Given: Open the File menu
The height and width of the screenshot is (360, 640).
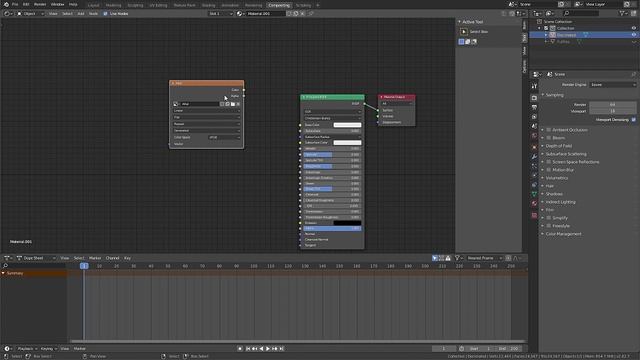Looking at the screenshot, I should pyautogui.click(x=15, y=4).
